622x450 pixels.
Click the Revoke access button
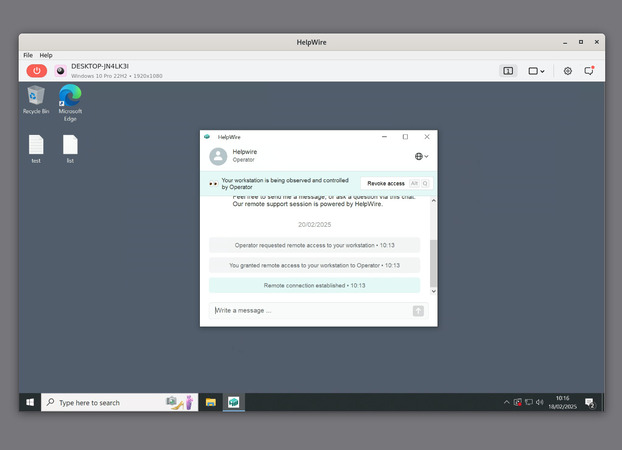pos(396,183)
